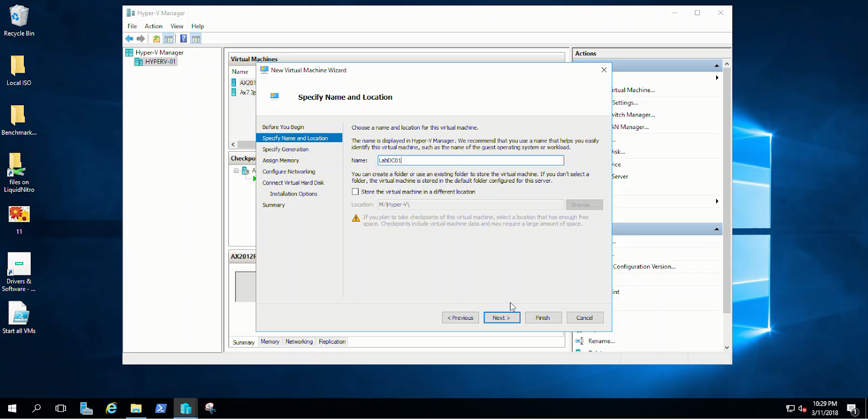This screenshot has height=419, width=868.
Task: Click the Rename action icon in Actions pane
Action: click(x=579, y=341)
